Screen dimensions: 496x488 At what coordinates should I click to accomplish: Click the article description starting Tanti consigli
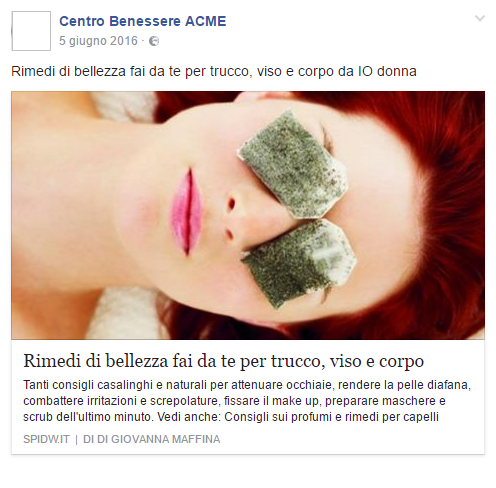[247, 401]
